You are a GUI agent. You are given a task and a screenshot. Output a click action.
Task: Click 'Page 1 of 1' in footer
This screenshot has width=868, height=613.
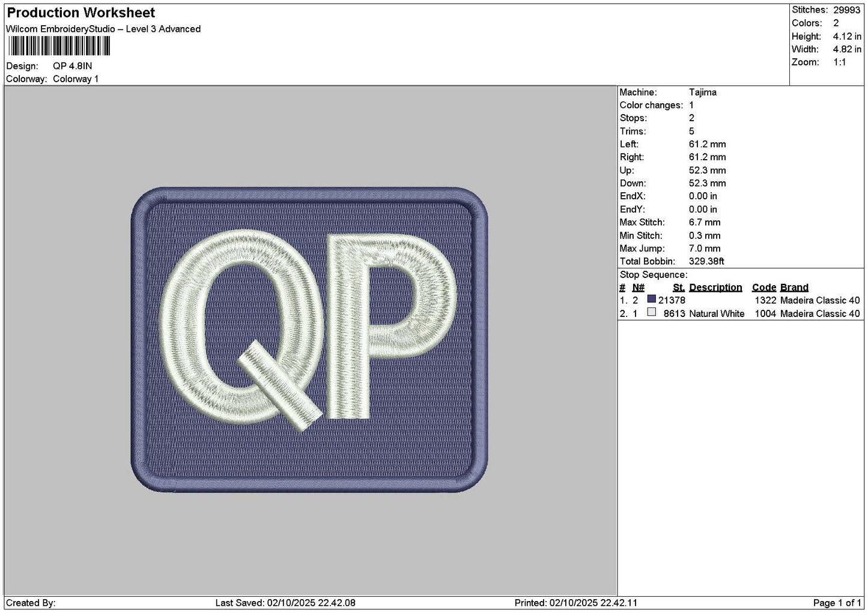click(837, 603)
